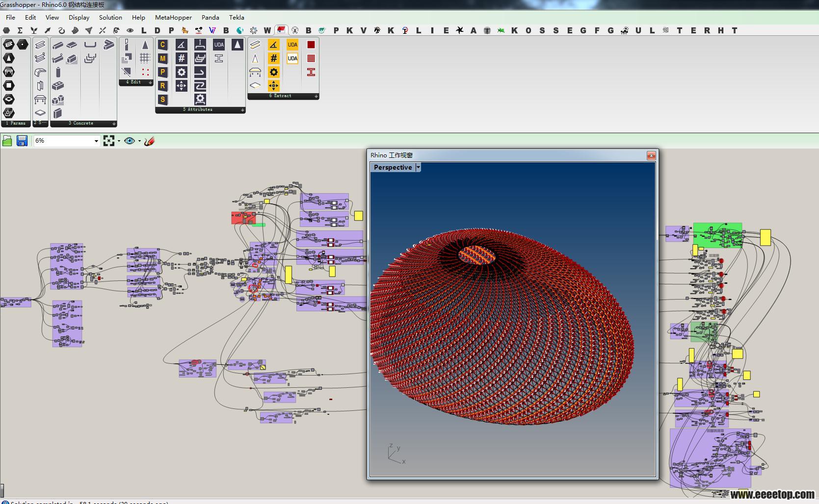Select the M attribute component icon
Viewport: 819px width, 504px height.
163,58
